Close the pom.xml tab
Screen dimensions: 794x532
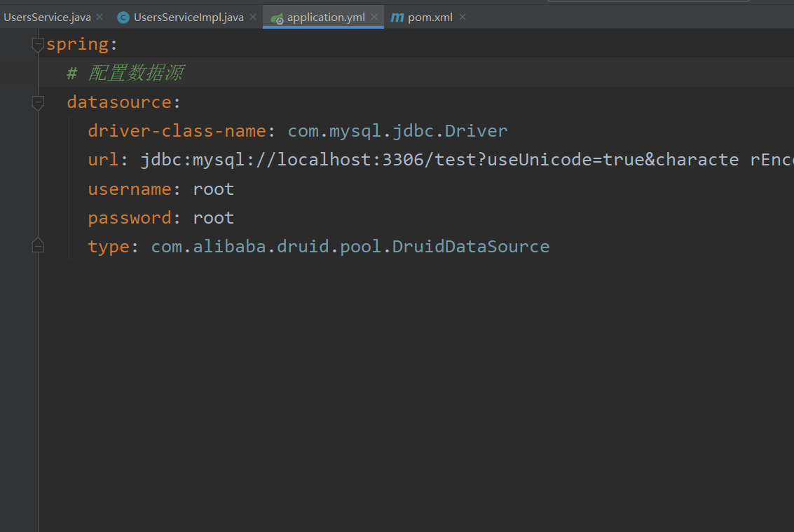click(x=463, y=17)
